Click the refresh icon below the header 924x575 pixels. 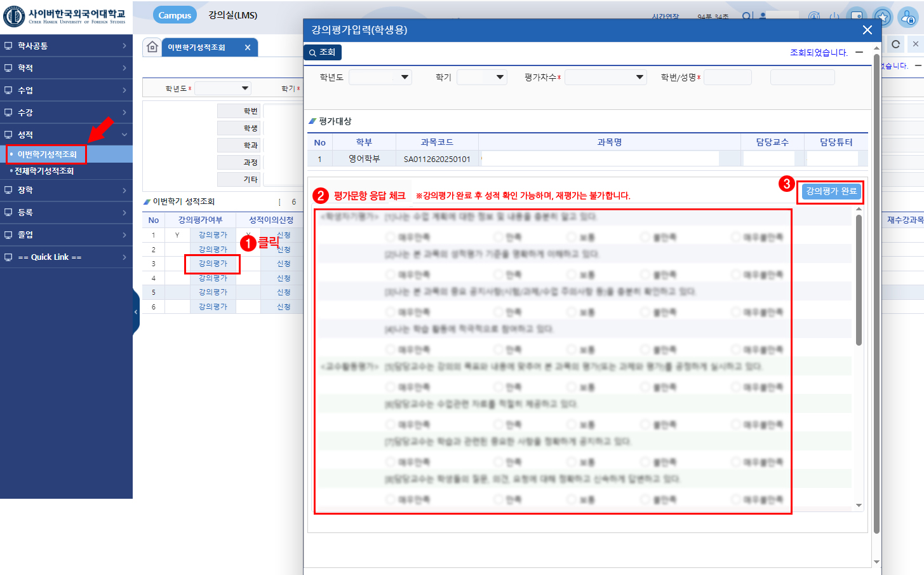click(x=895, y=44)
